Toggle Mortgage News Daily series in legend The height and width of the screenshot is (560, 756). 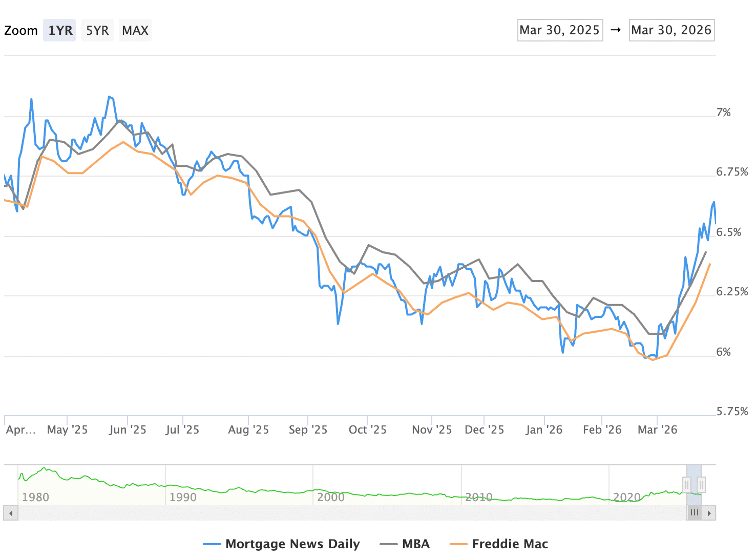[281, 544]
